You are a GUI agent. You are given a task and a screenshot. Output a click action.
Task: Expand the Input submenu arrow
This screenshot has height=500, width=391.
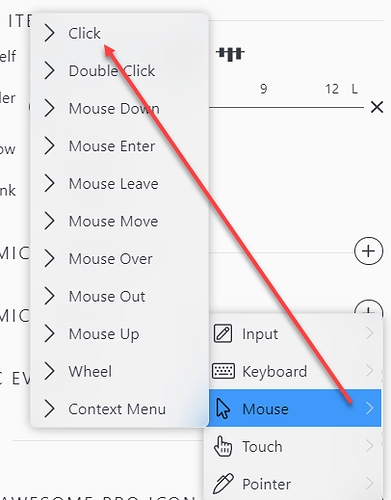[x=369, y=333]
